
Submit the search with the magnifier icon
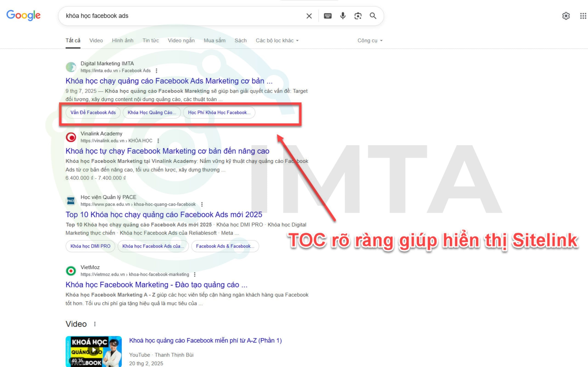coord(373,16)
